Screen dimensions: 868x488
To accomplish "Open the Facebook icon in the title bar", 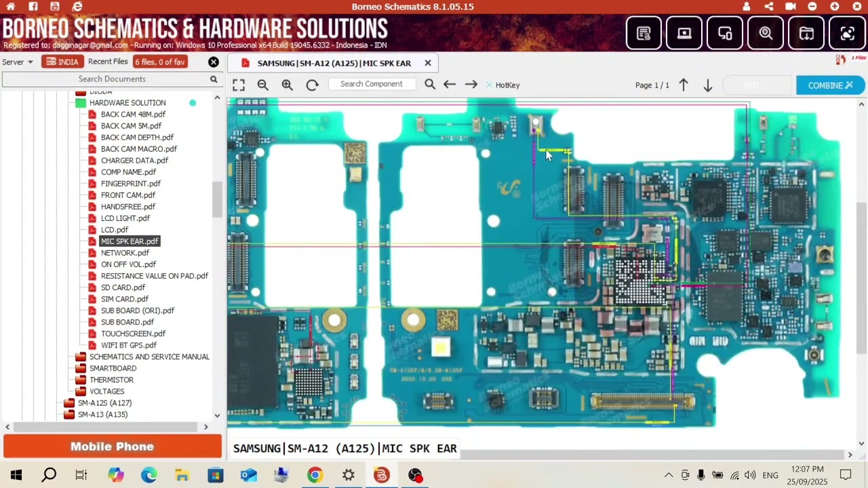I will (x=33, y=6).
